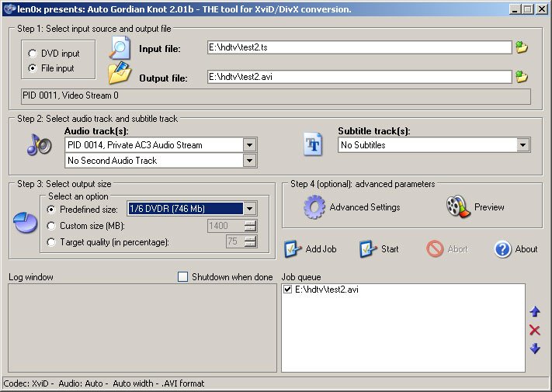Uncheck the E:\hdtv\test2.avi job checkbox
Screen dimensions: 552x392
coord(287,290)
